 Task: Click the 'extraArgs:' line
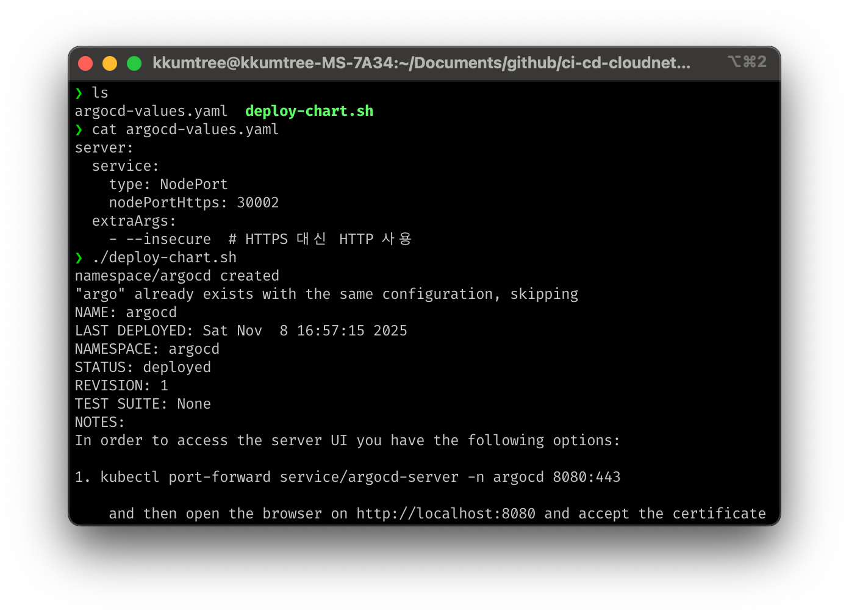point(134,221)
